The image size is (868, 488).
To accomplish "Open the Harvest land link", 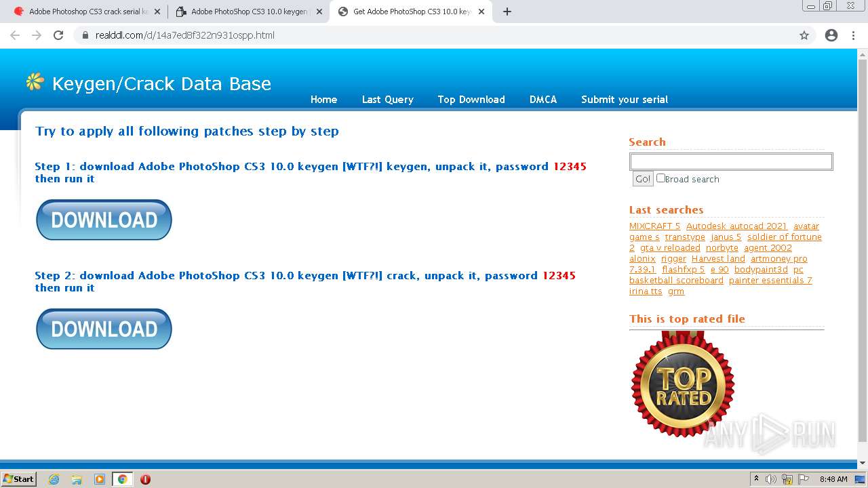I will click(x=718, y=259).
